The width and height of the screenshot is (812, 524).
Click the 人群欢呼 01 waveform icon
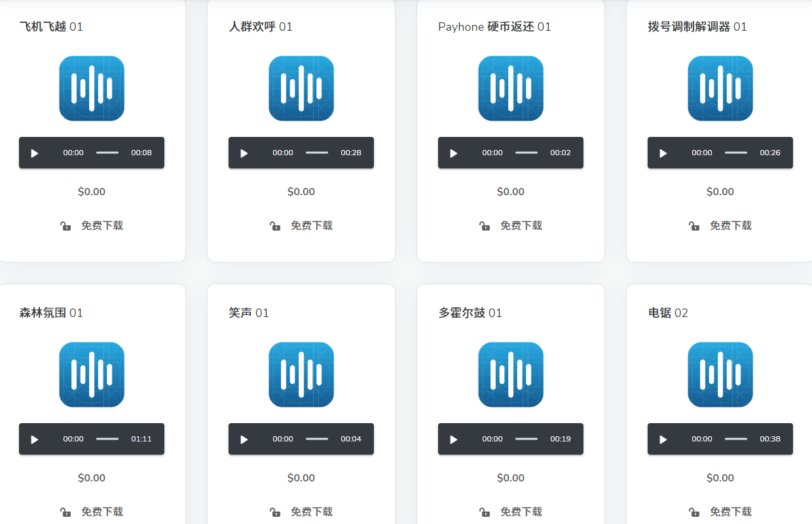(x=301, y=88)
